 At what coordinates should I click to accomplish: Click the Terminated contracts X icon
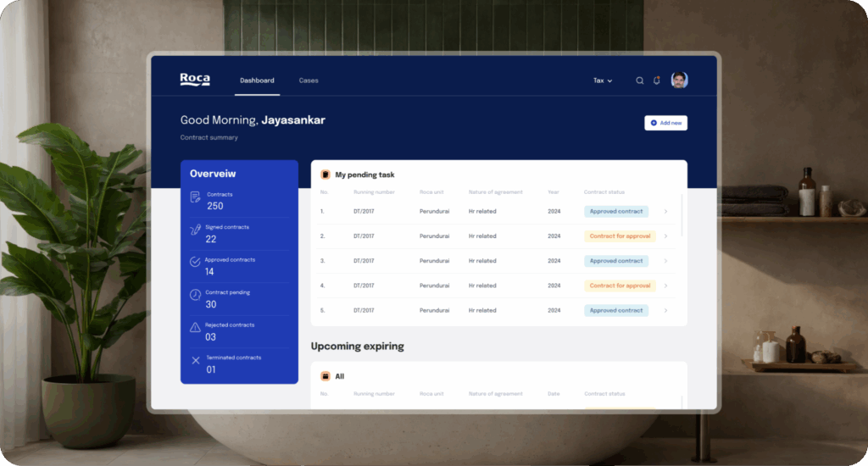(196, 360)
